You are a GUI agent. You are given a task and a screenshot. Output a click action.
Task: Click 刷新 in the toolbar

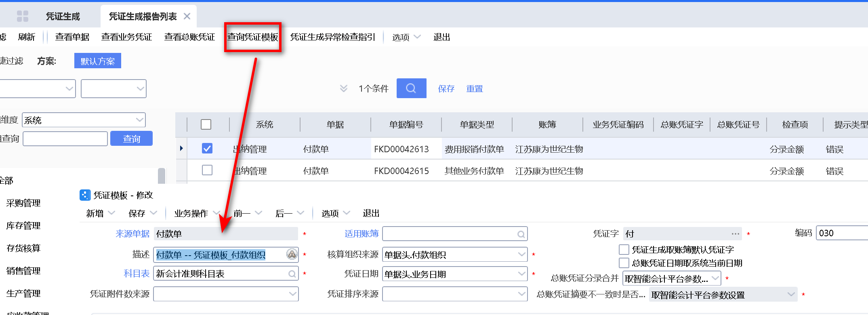(27, 37)
